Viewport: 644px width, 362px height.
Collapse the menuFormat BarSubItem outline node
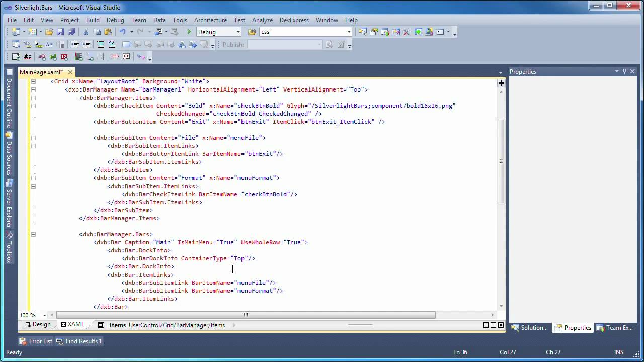(33, 178)
